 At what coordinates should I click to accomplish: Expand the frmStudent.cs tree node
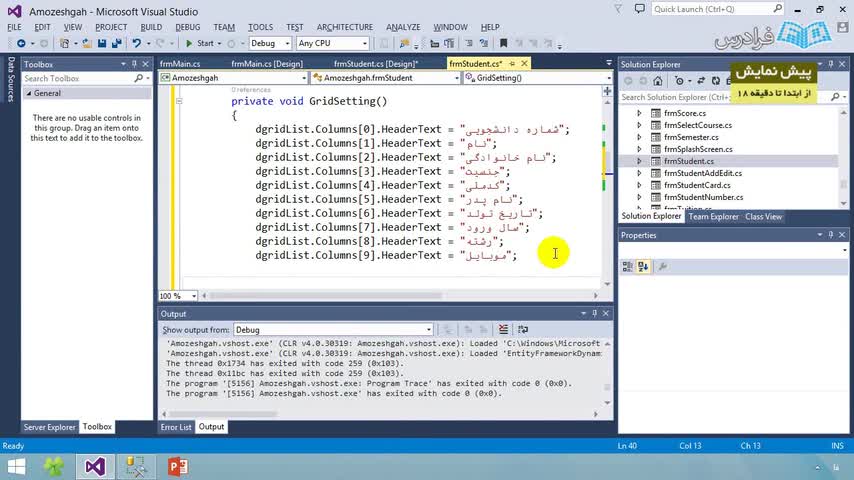pos(639,161)
